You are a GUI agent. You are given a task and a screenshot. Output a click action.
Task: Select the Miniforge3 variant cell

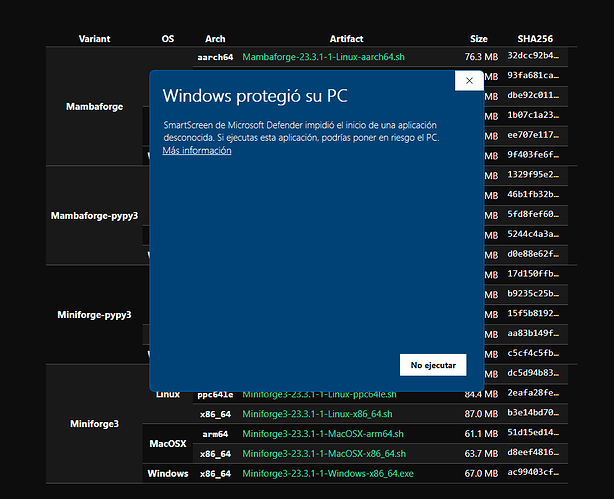[94, 424]
